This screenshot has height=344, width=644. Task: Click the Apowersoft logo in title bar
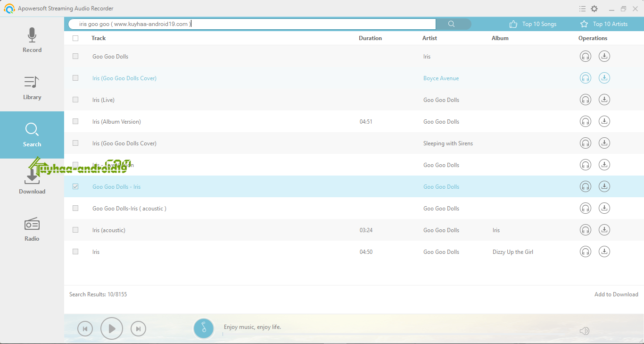[x=9, y=8]
